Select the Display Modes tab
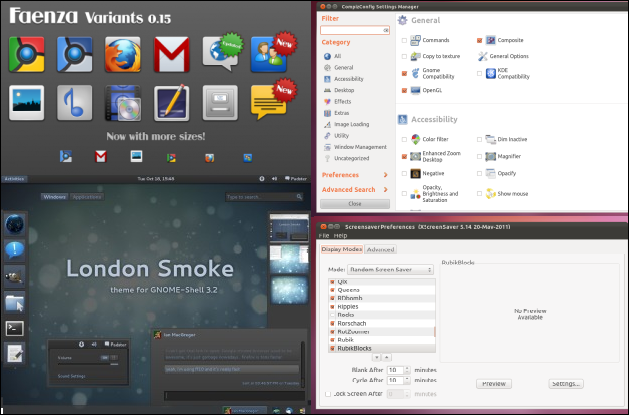The image size is (629, 415). coord(342,249)
